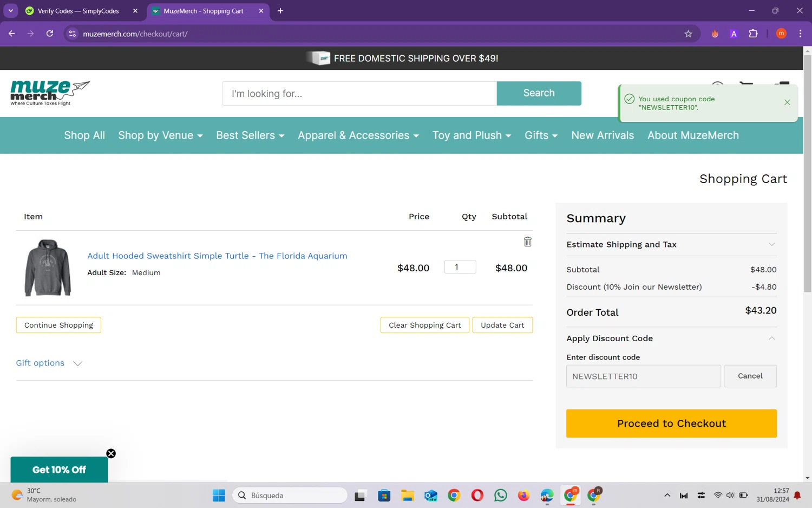Reload the page

[50, 34]
